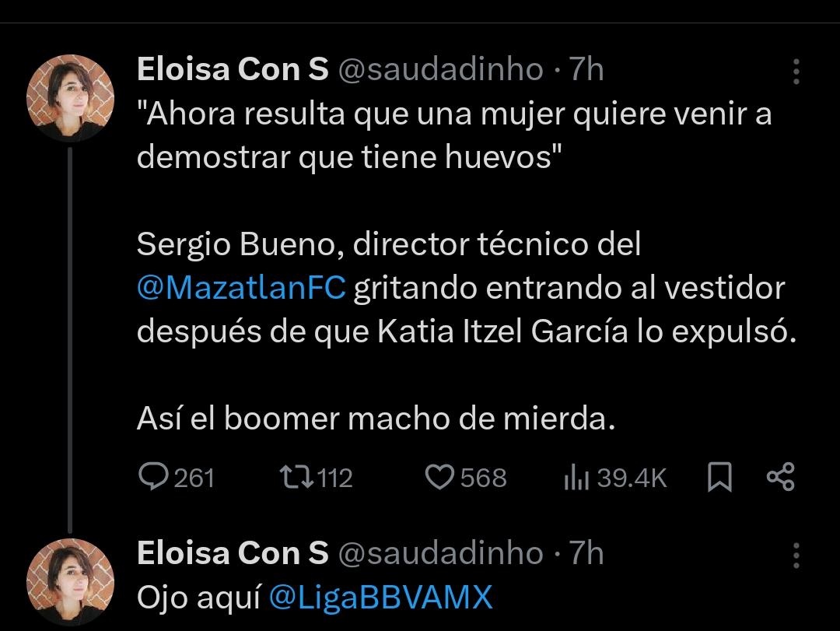Bookmark the first tweet
This screenshot has height=631, width=840.
tap(719, 477)
